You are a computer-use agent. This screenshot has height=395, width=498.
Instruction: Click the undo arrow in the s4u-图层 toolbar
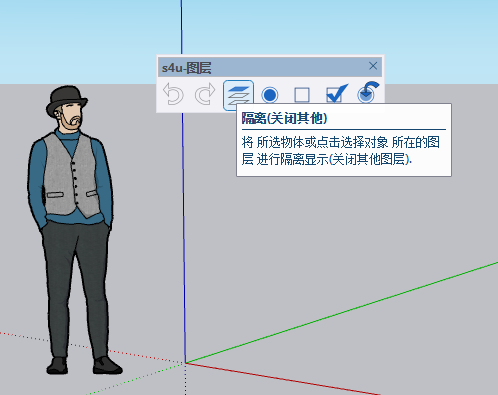tap(173, 94)
